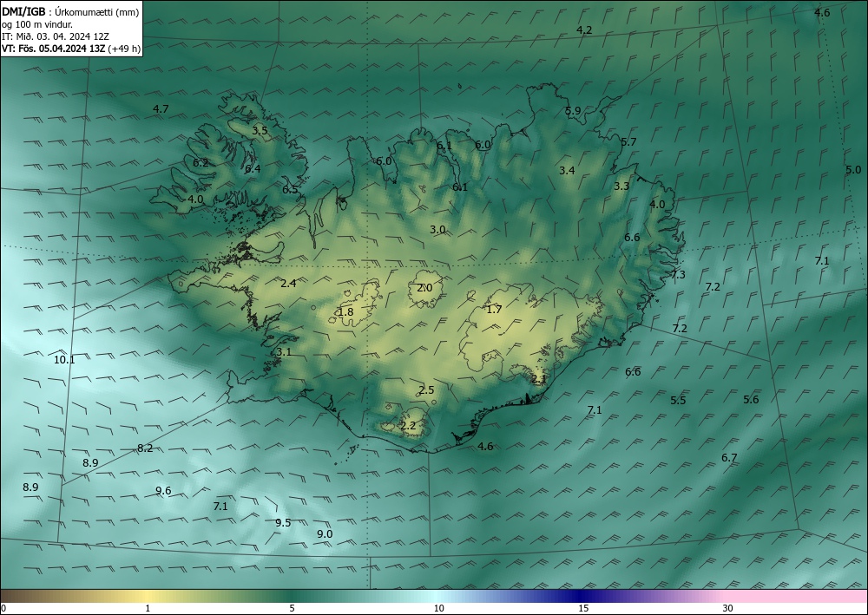This screenshot has width=868, height=615.
Task: Click the map value '5.7'
Action: [x=628, y=142]
